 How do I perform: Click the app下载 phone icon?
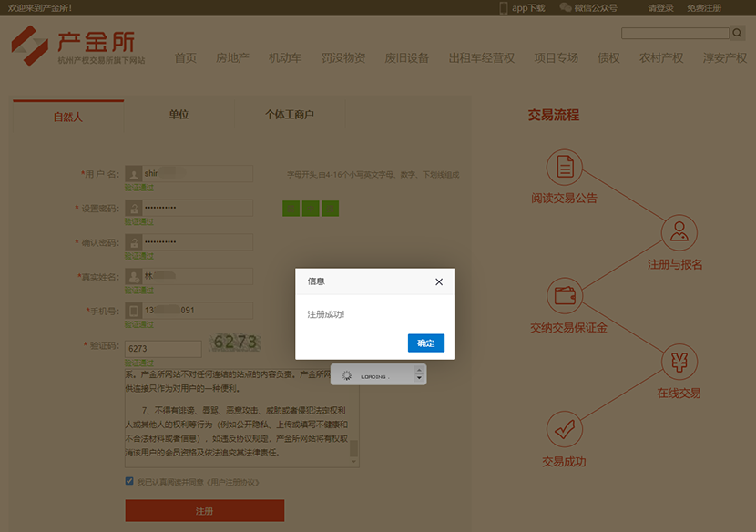point(503,8)
